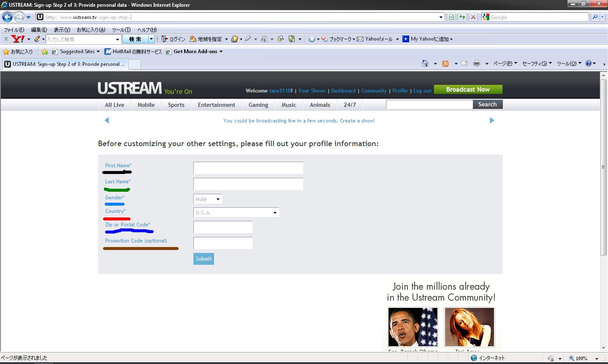The image size is (608, 364).
Task: Click the Your Shows link
Action: tap(312, 91)
